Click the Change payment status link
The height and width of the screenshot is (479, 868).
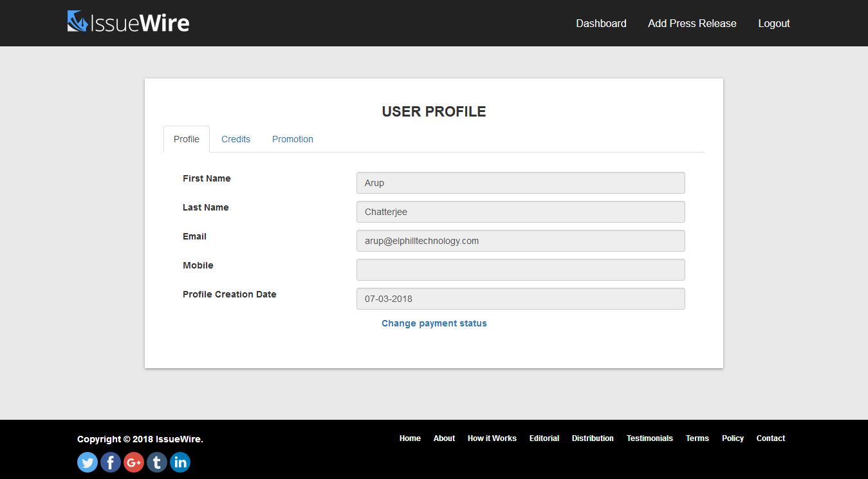coord(434,323)
